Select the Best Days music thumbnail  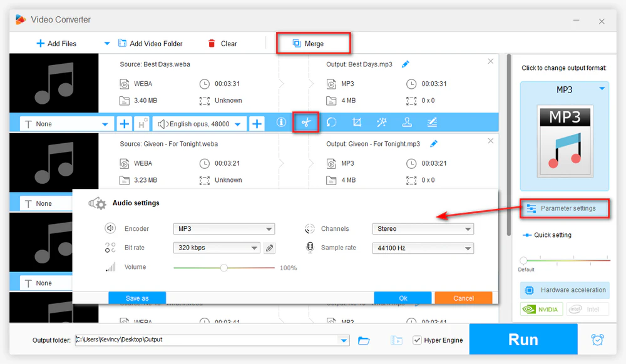pos(54,83)
